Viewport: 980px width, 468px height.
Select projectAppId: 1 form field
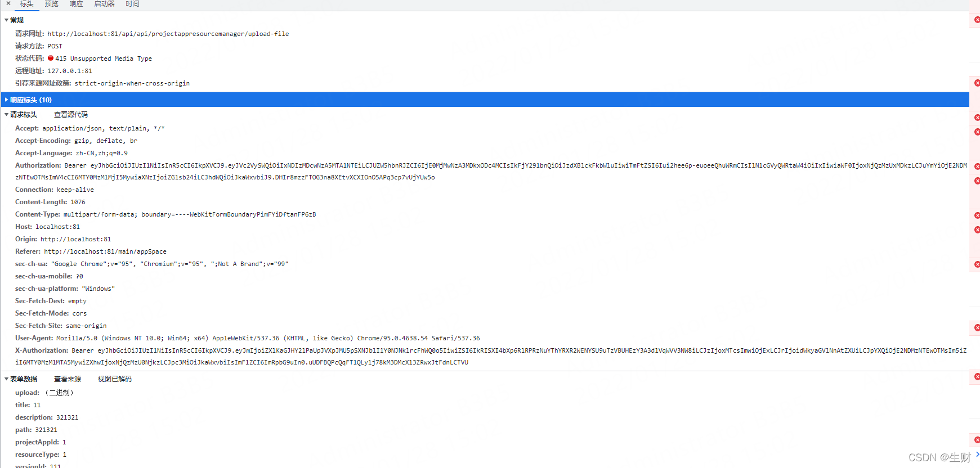[41, 442]
